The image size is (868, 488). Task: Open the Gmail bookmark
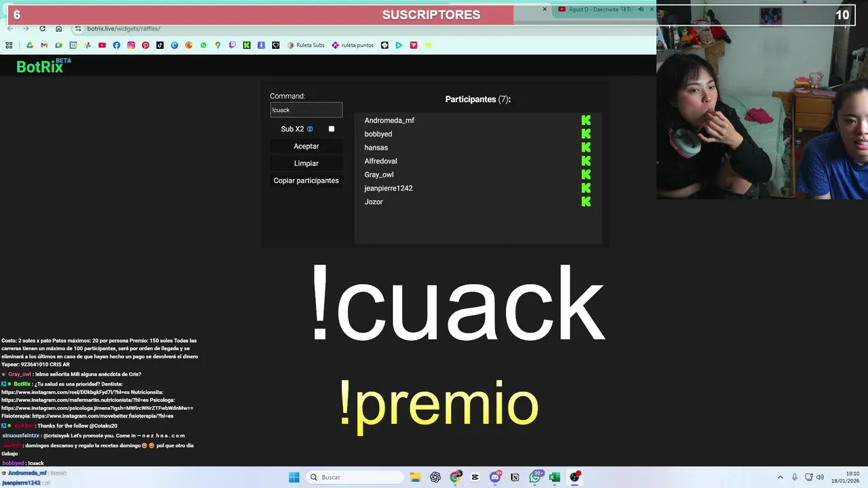44,45
